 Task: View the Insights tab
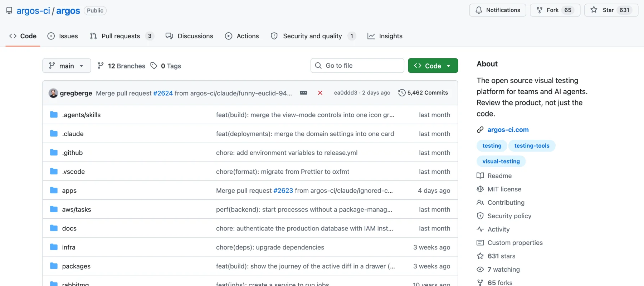385,36
